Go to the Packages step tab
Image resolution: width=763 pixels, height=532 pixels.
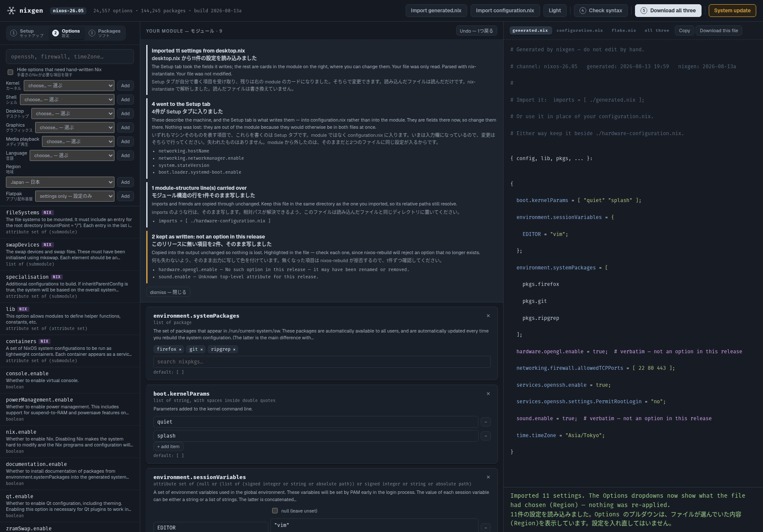click(x=105, y=33)
